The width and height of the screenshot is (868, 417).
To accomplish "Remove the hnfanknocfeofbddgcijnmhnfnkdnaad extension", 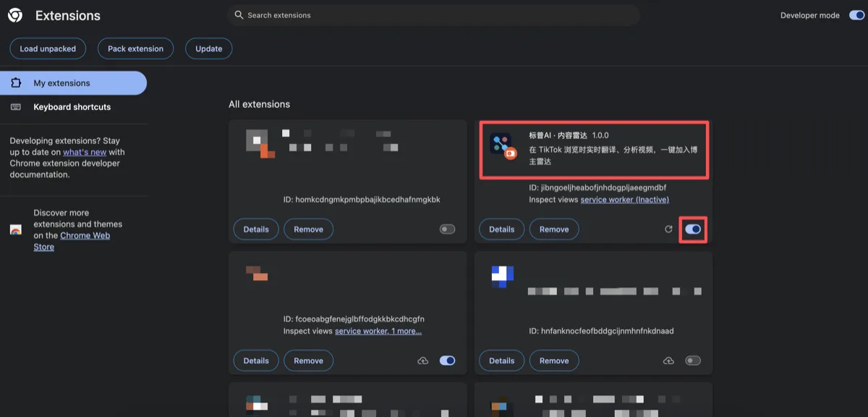I will coord(554,361).
